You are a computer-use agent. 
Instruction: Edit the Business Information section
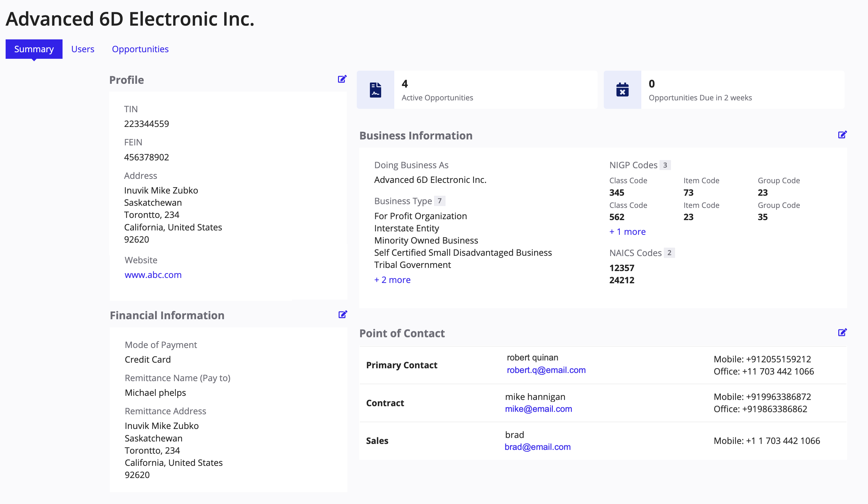point(842,134)
